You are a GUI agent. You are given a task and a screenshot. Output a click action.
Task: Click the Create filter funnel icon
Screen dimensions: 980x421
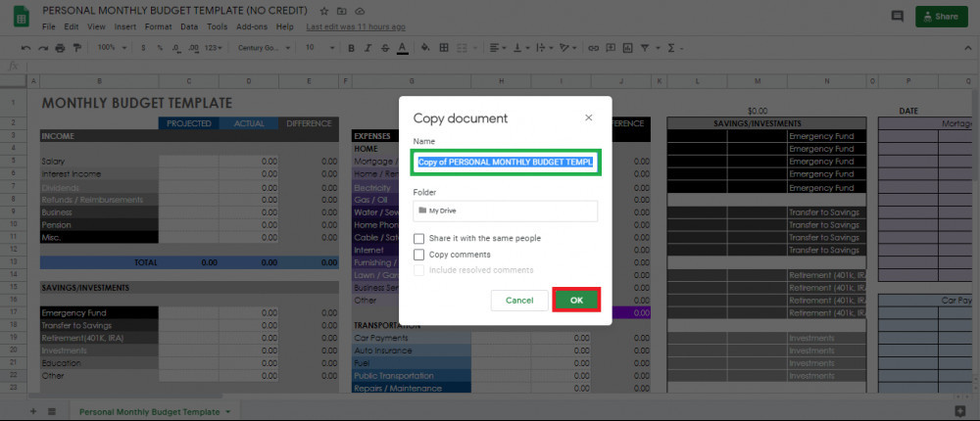(x=645, y=47)
